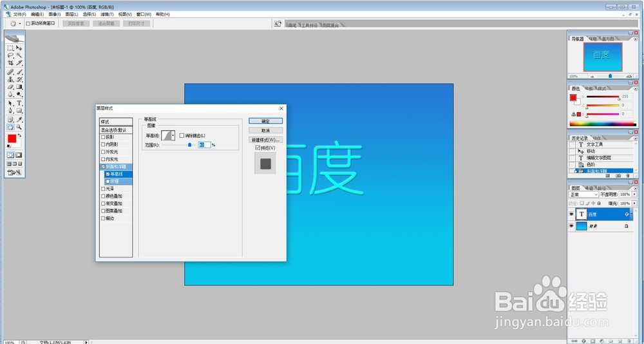Image resolution: width=644 pixels, height=344 pixels.
Task: Open the Navigator panel options menu
Action: click(x=634, y=39)
